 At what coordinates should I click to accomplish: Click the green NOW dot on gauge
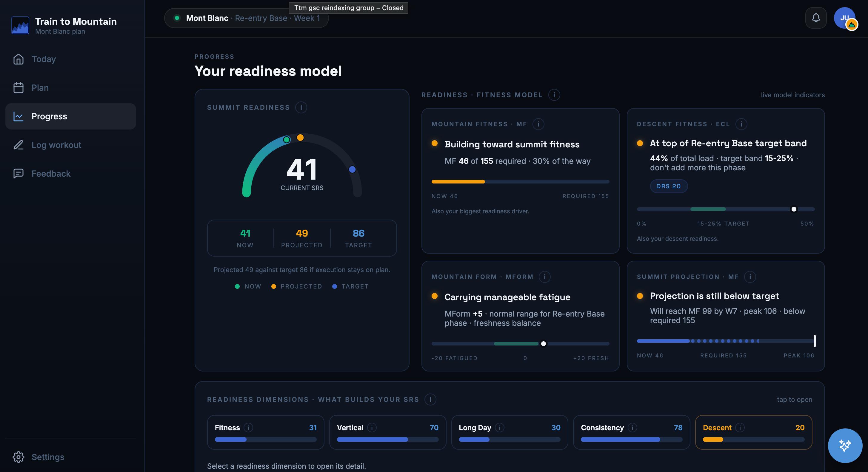[x=287, y=139]
